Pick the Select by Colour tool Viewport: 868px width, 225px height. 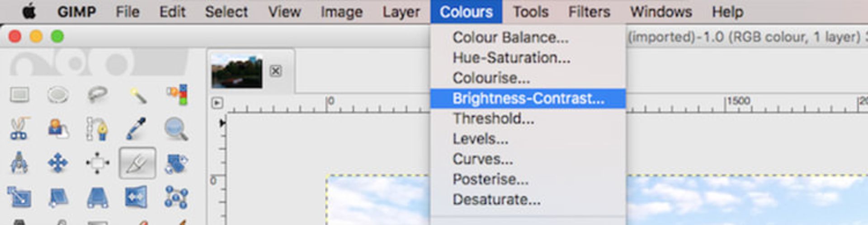click(x=177, y=95)
